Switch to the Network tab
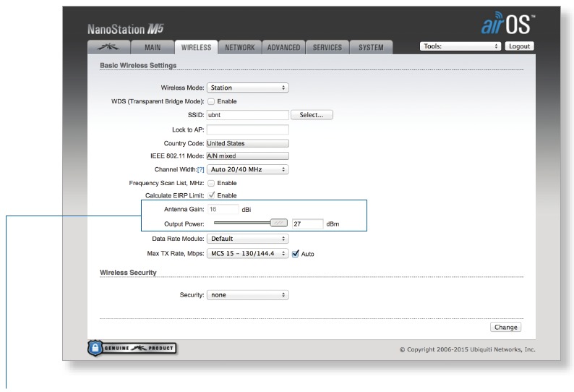This screenshot has width=574, height=392. pyautogui.click(x=239, y=48)
